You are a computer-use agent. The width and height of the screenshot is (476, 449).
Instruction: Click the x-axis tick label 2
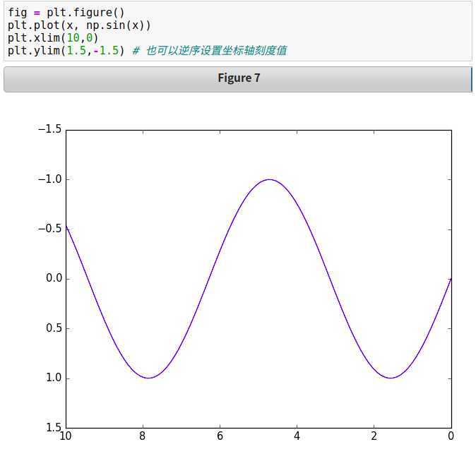click(x=374, y=436)
